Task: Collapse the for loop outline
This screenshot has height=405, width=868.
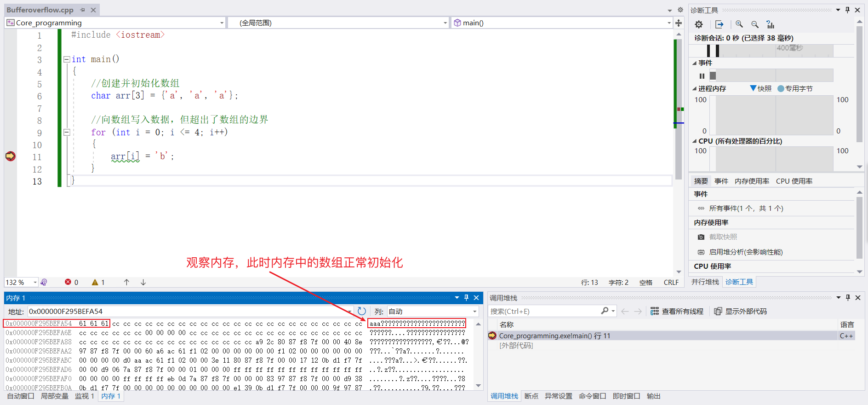Action: (x=67, y=132)
